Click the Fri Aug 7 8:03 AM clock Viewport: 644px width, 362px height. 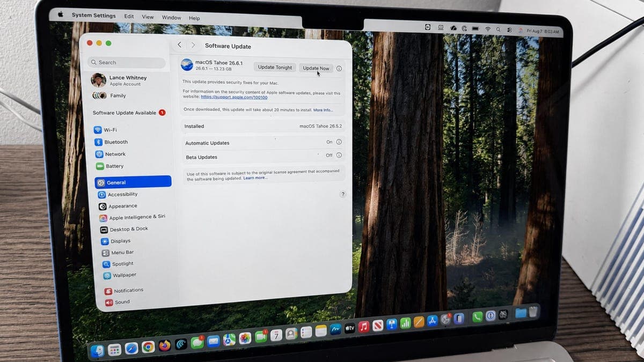click(543, 31)
